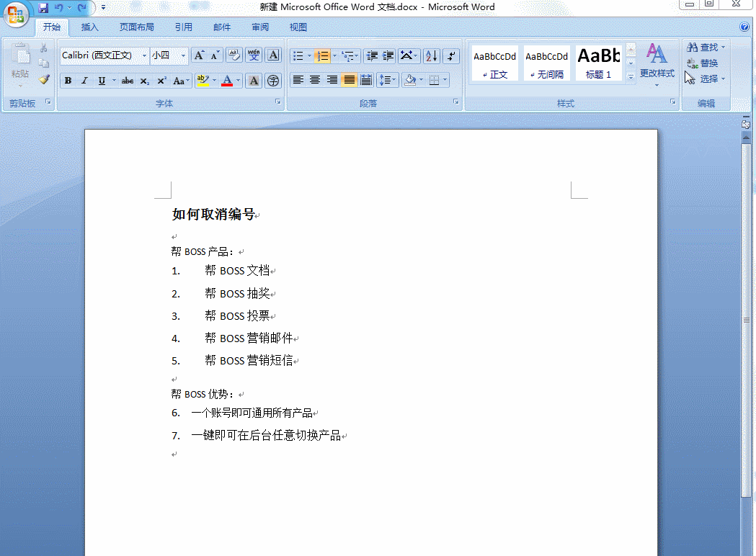Apply the 标题 1 heading style
The width and height of the screenshot is (756, 556).
click(599, 63)
